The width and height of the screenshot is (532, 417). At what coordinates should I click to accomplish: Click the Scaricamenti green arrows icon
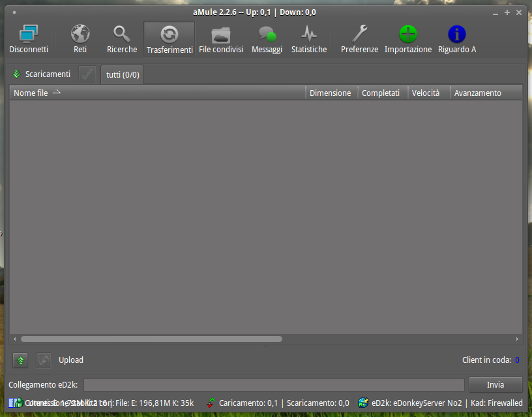point(17,74)
